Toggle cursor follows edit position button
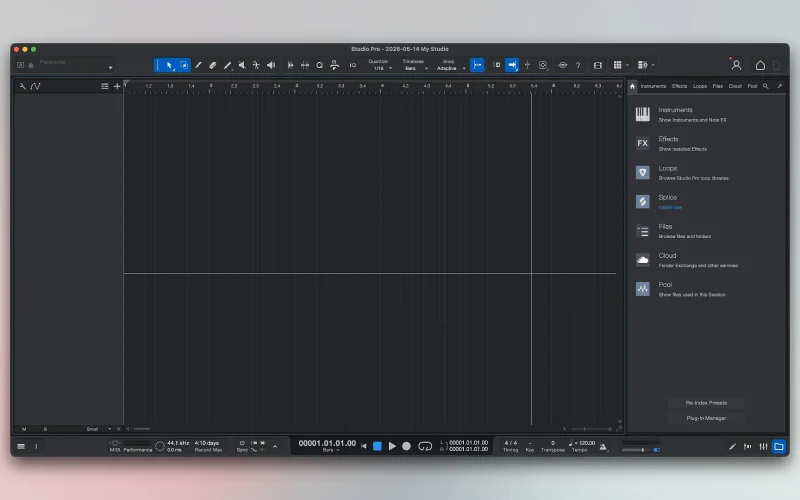The image size is (800, 500). click(x=528, y=65)
